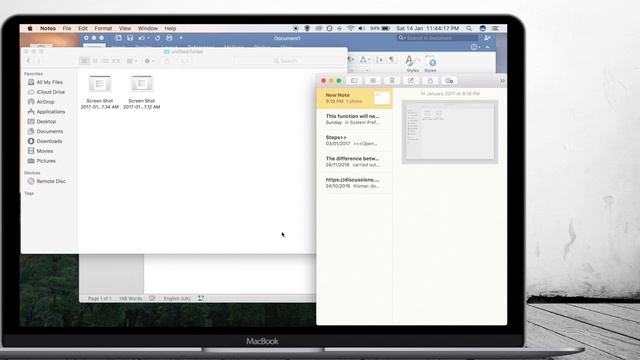Open Word's undo history dropdown arrow
The image size is (640, 360).
148,38
